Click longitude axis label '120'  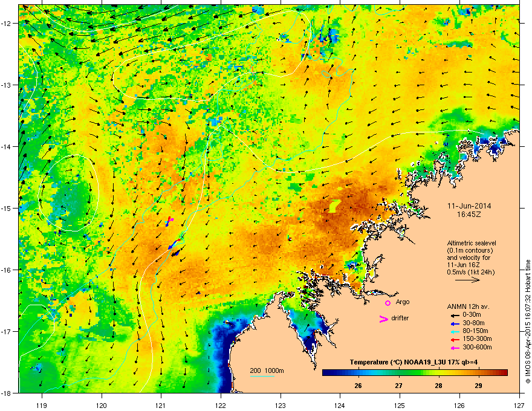(x=102, y=405)
